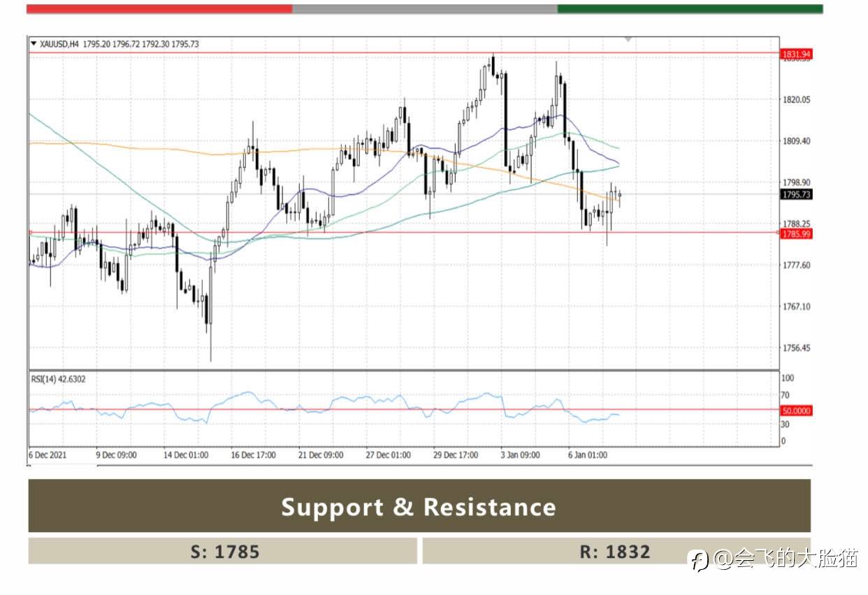Click the 1820.05 price scale label
The height and width of the screenshot is (595, 868).
[796, 100]
